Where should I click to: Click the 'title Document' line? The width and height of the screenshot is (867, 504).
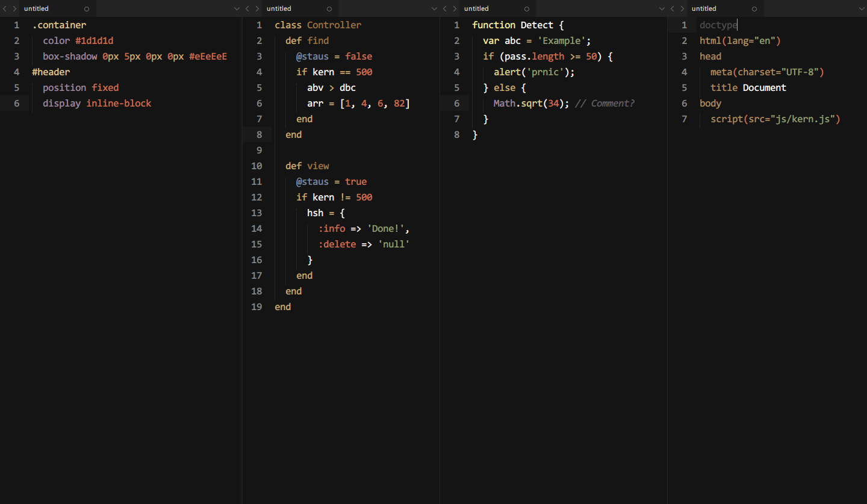(748, 88)
